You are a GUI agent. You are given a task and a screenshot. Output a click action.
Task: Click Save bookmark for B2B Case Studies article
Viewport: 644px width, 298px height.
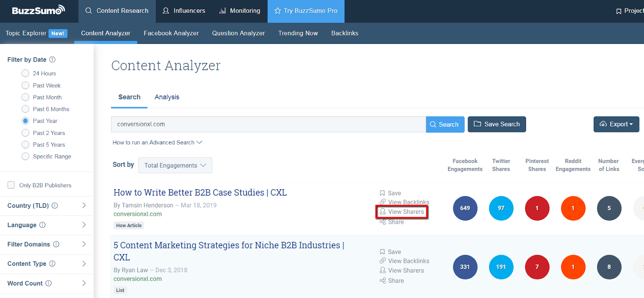(390, 193)
